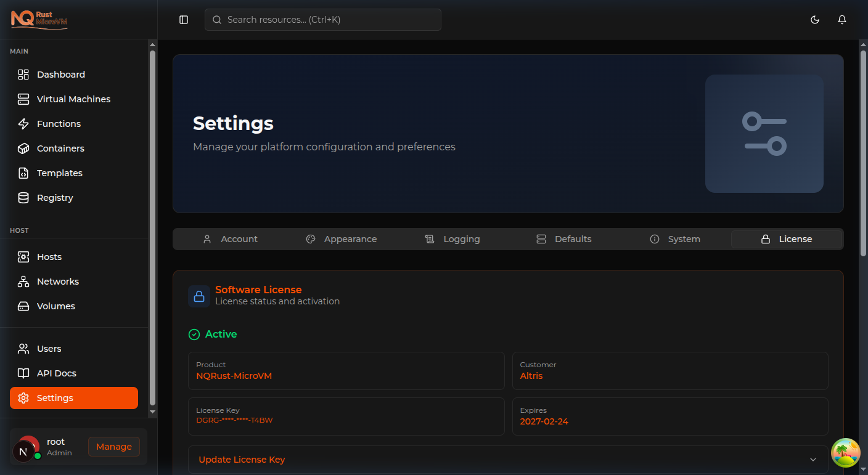Image resolution: width=868 pixels, height=475 pixels.
Task: Click the Functions lightning icon
Action: point(23,123)
